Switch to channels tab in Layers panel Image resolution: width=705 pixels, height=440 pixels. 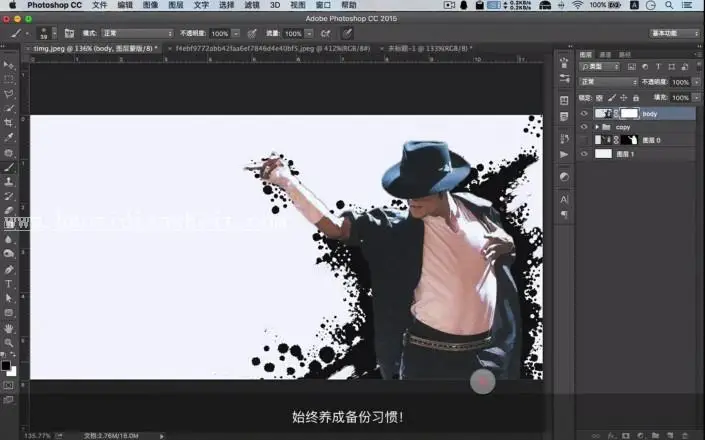pyautogui.click(x=605, y=54)
